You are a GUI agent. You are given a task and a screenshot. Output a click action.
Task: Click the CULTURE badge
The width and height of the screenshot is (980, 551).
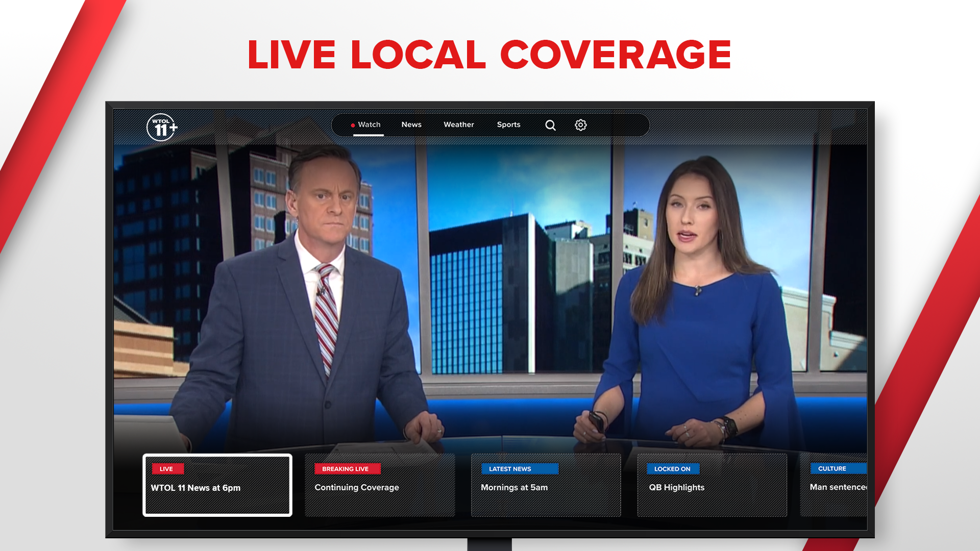coord(838,468)
